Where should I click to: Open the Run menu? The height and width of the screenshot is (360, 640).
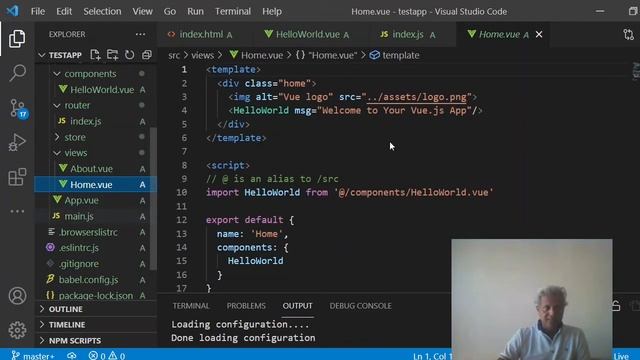pyautogui.click(x=196, y=11)
